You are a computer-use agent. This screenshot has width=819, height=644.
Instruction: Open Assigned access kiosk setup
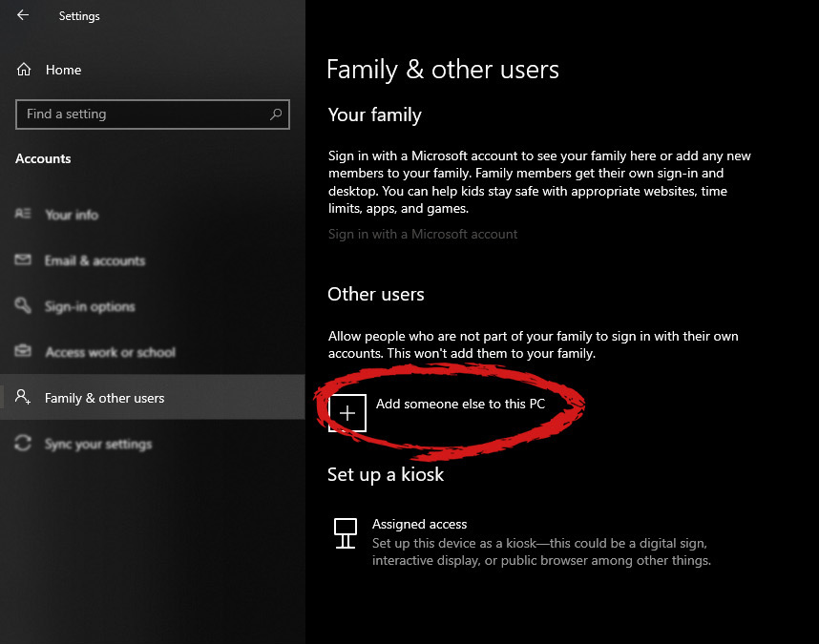pos(522,542)
